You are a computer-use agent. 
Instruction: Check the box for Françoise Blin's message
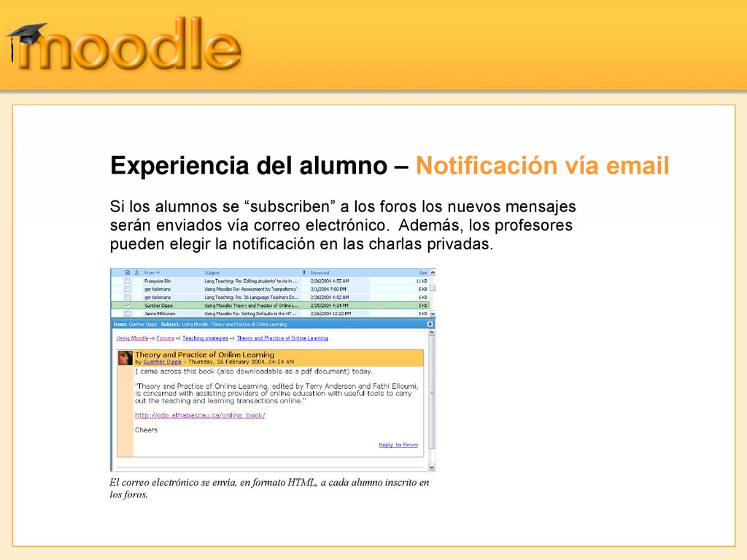(127, 281)
